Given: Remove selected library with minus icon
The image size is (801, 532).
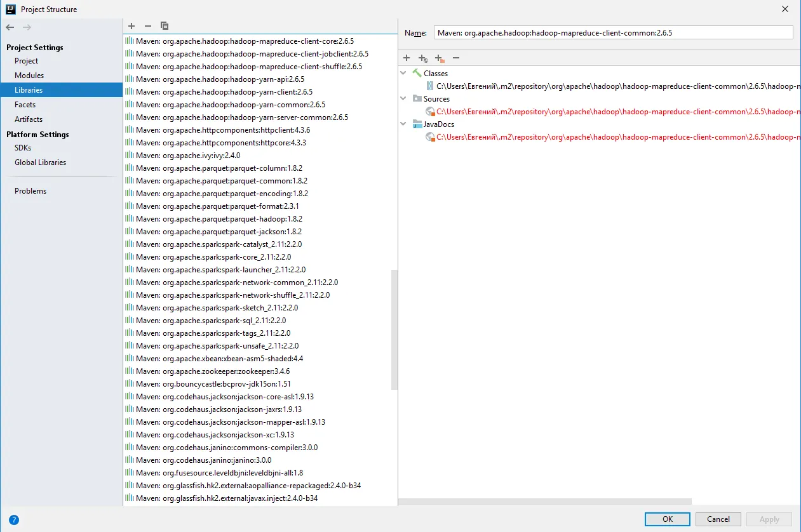Looking at the screenshot, I should pyautogui.click(x=148, y=26).
